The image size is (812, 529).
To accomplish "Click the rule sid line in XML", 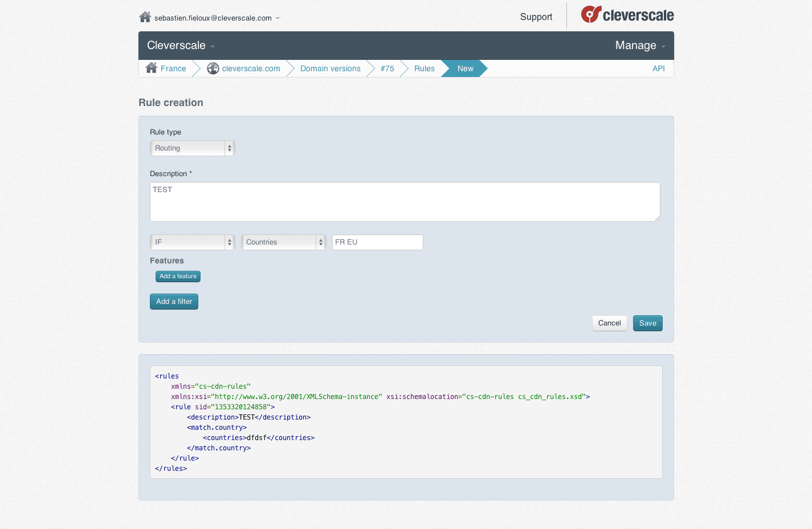I will coord(223,407).
